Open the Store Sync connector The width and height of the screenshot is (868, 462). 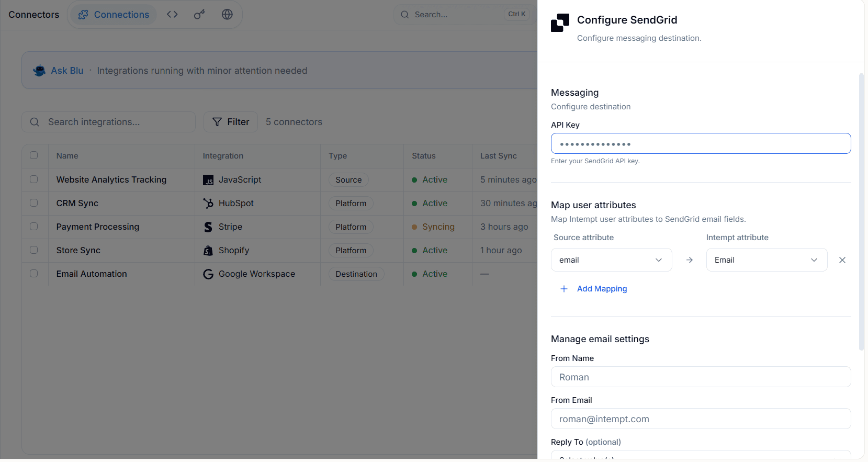(78, 250)
